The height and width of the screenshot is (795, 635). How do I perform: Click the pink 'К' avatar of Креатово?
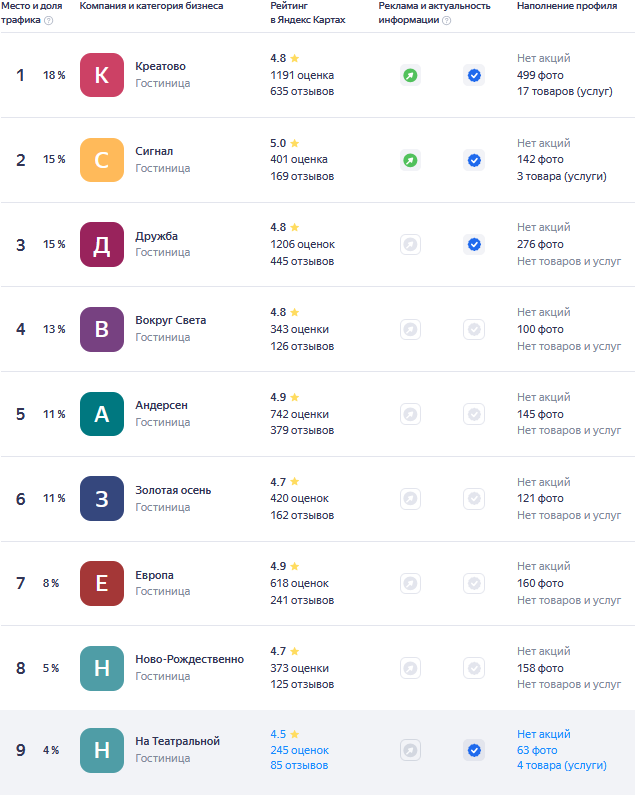coord(102,75)
